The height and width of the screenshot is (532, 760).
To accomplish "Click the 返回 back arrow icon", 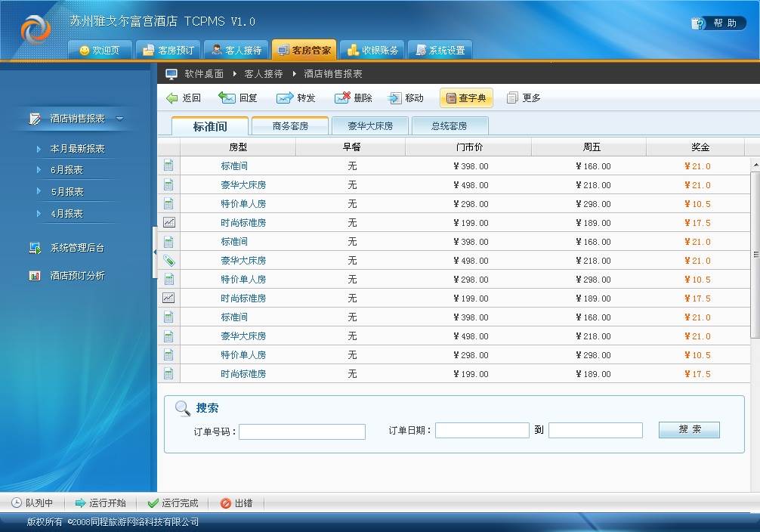I will tap(171, 98).
